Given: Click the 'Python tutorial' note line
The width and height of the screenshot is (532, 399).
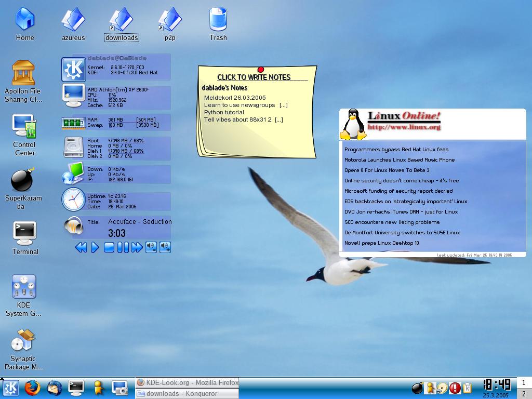Looking at the screenshot, I should [x=224, y=112].
